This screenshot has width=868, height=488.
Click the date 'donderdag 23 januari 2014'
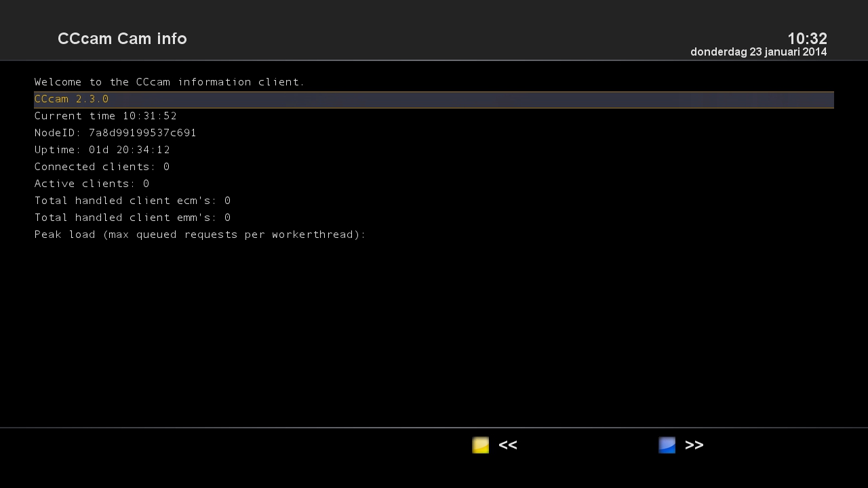click(x=759, y=52)
